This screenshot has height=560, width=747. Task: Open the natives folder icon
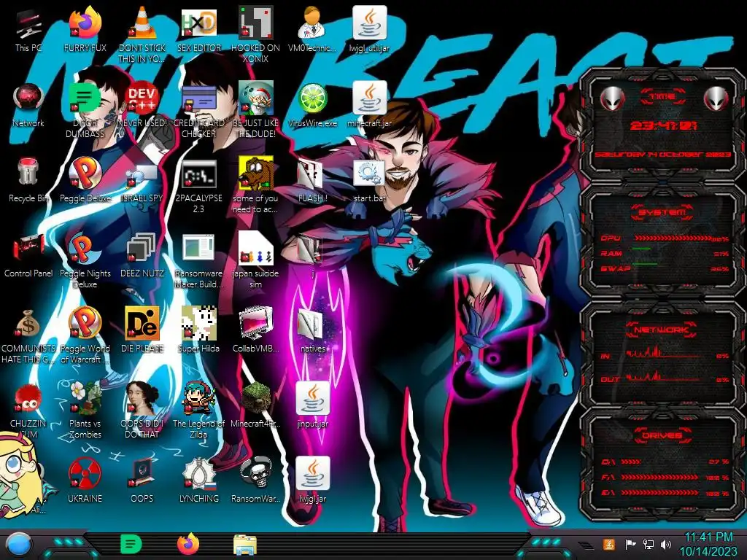click(x=310, y=324)
